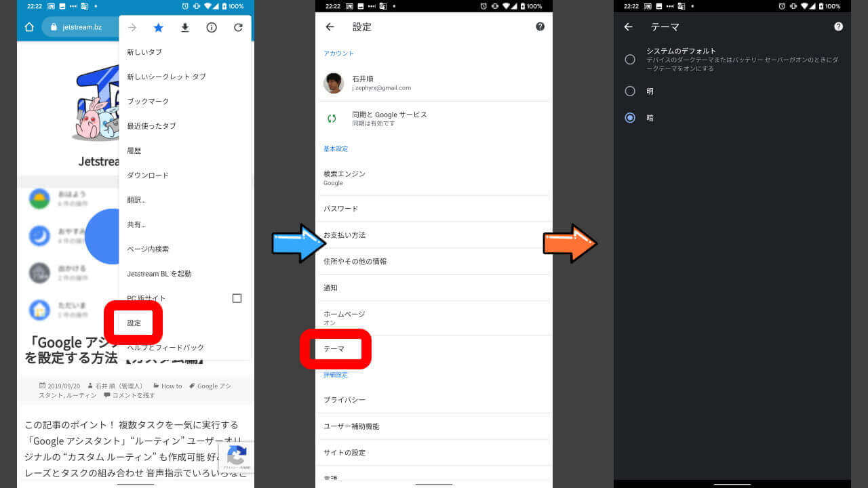Open the テーマ settings entry
The height and width of the screenshot is (488, 868).
point(334,348)
